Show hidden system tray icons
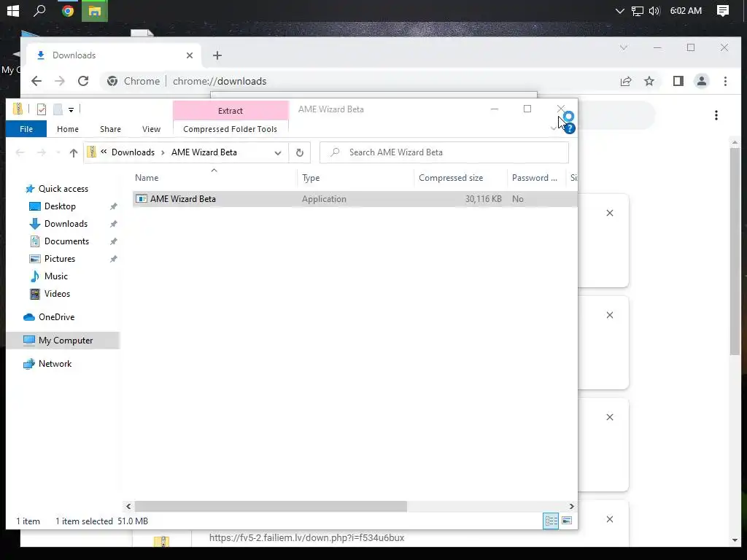 click(619, 10)
